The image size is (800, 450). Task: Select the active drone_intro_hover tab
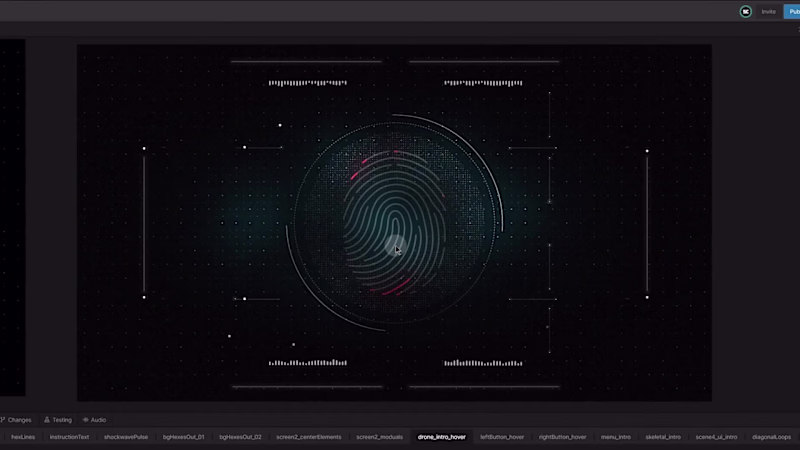point(442,437)
